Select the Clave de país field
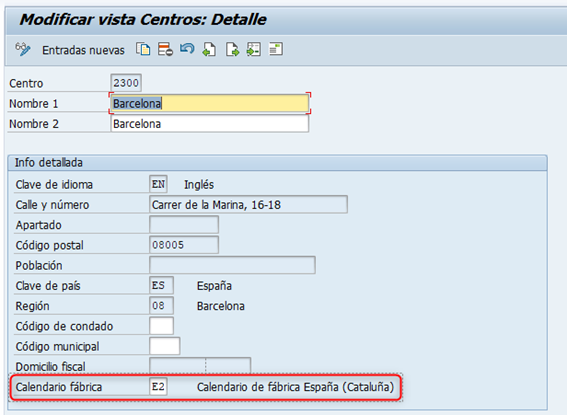The image size is (567, 415). (x=161, y=286)
